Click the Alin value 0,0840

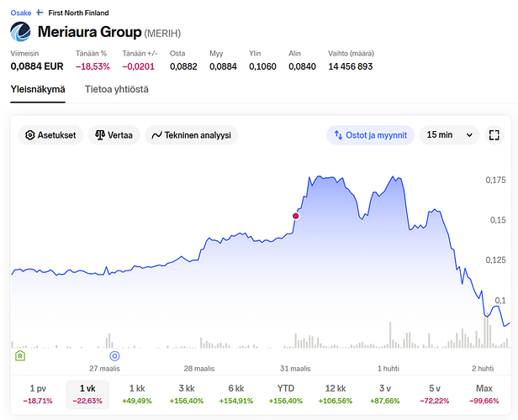(x=302, y=66)
